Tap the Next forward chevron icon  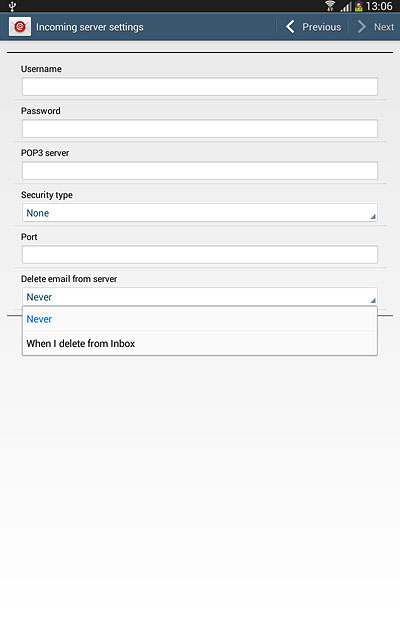(361, 27)
